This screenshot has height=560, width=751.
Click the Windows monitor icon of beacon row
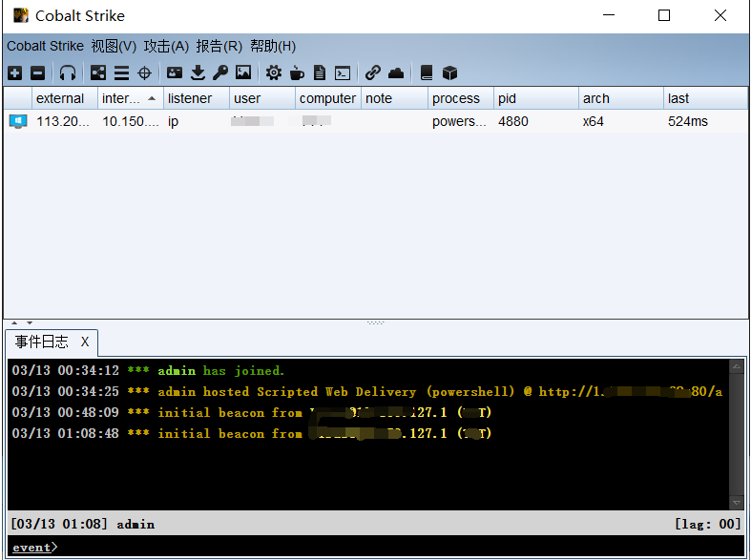coord(18,121)
